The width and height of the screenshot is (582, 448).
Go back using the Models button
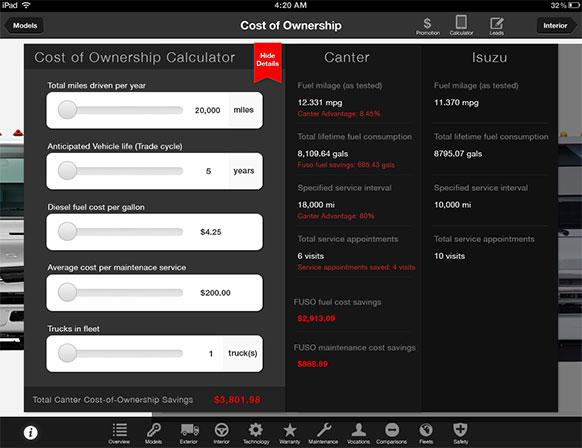coord(24,26)
